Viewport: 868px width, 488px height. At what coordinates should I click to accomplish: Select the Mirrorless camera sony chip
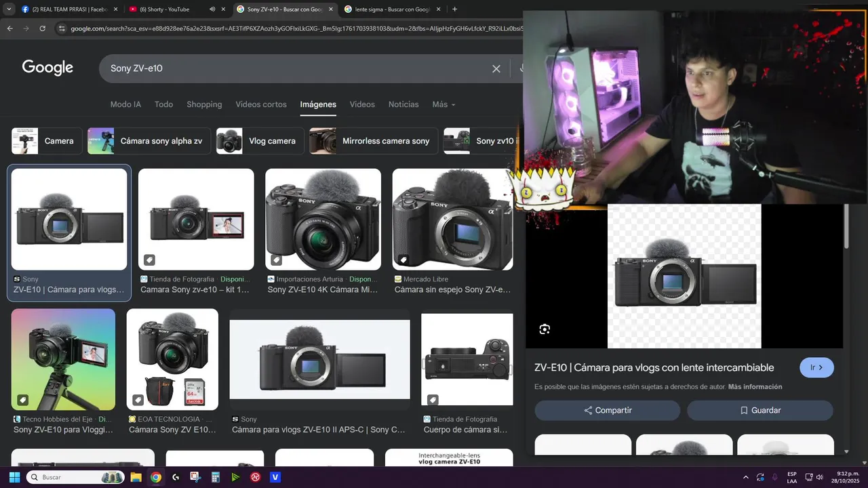[x=374, y=141]
